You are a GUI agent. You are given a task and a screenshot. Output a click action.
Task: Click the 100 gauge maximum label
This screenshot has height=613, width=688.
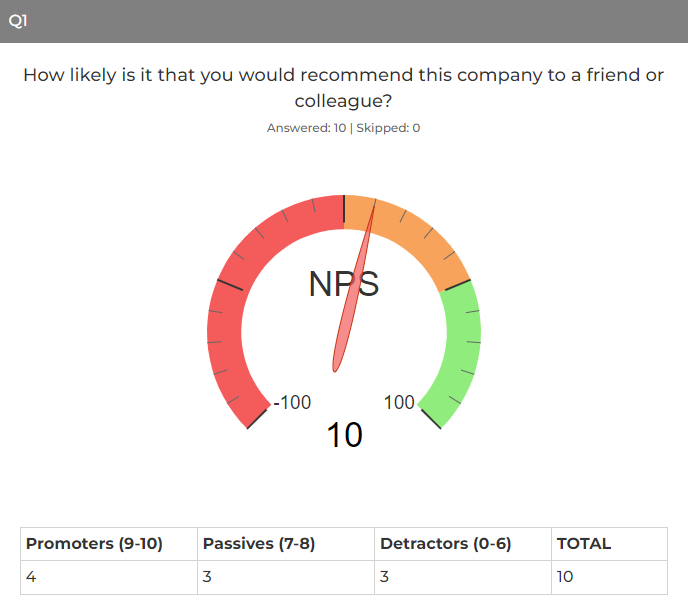[399, 402]
